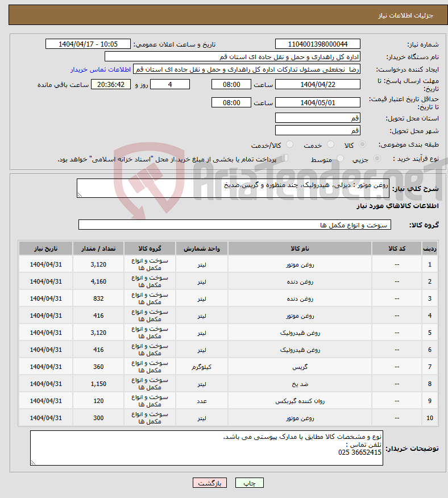Click the delivery city field

pyautogui.click(x=318, y=131)
